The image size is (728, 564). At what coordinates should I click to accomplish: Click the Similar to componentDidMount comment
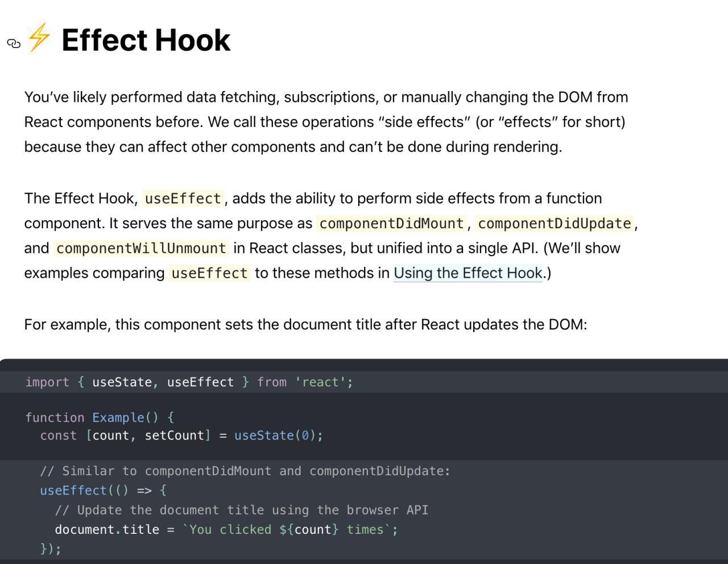tap(245, 471)
